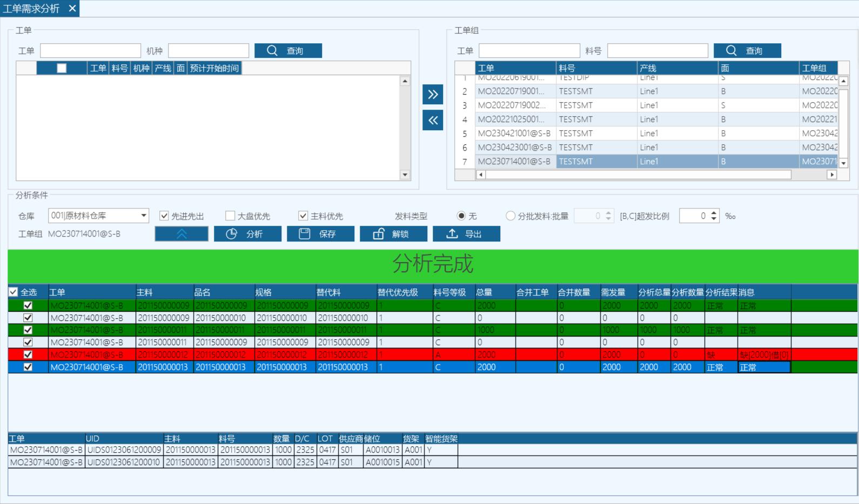Sort by 产线 column in 工单组 grid

pos(678,68)
